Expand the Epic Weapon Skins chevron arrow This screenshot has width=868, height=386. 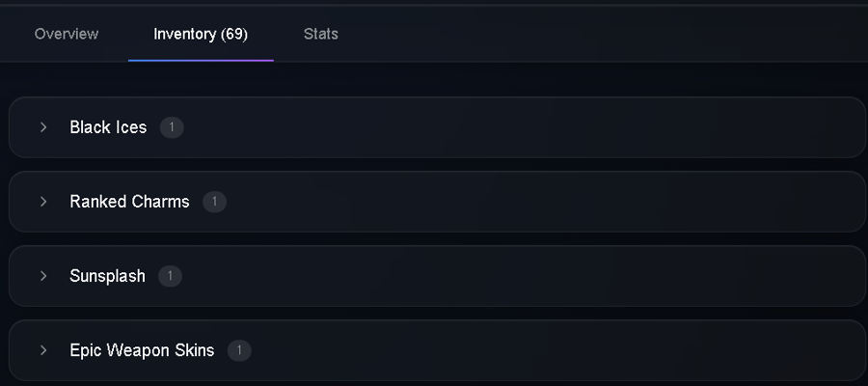pyautogui.click(x=43, y=350)
